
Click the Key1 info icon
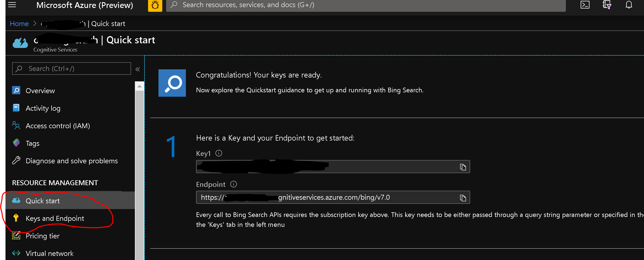coord(219,153)
